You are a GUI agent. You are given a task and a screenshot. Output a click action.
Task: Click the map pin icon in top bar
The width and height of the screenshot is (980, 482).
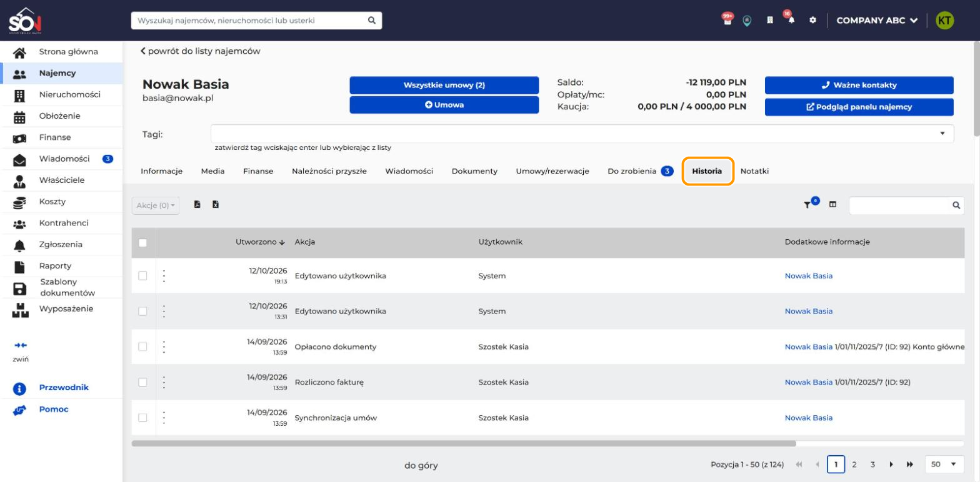coord(746,21)
